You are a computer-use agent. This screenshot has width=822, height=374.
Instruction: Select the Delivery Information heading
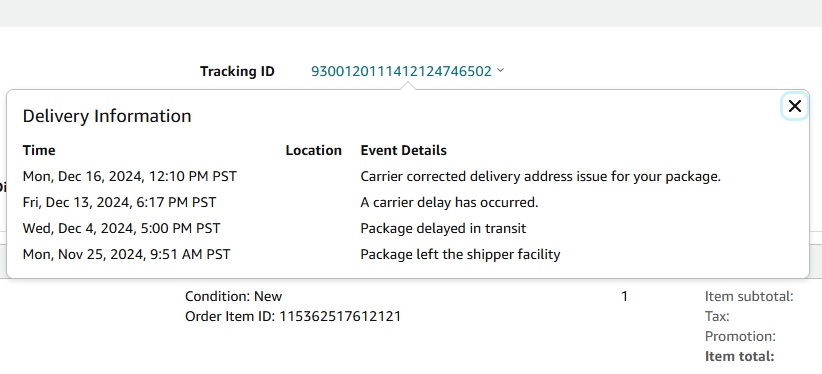tap(107, 116)
